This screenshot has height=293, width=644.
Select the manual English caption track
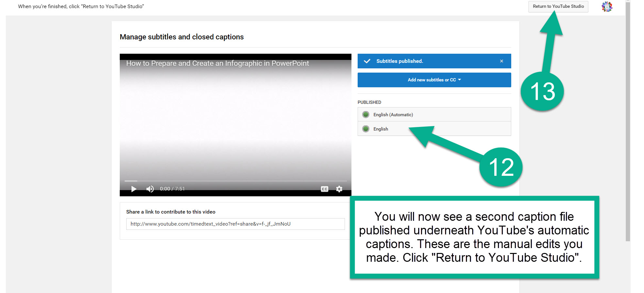click(434, 129)
